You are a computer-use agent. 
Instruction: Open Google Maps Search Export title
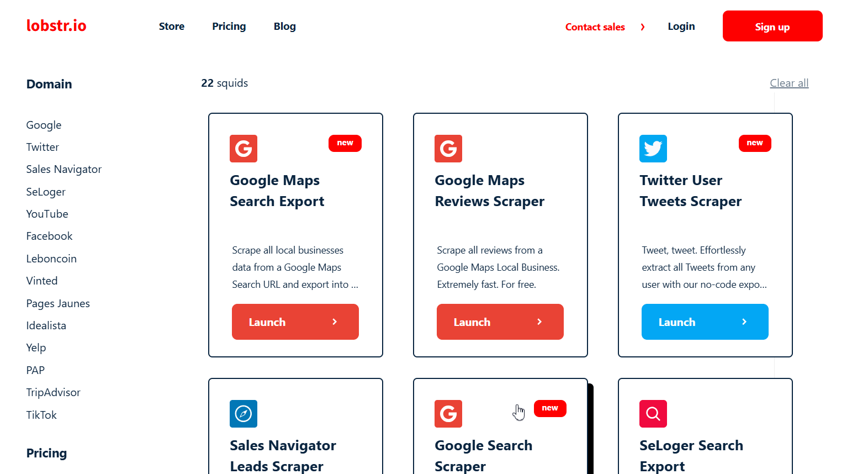(277, 191)
